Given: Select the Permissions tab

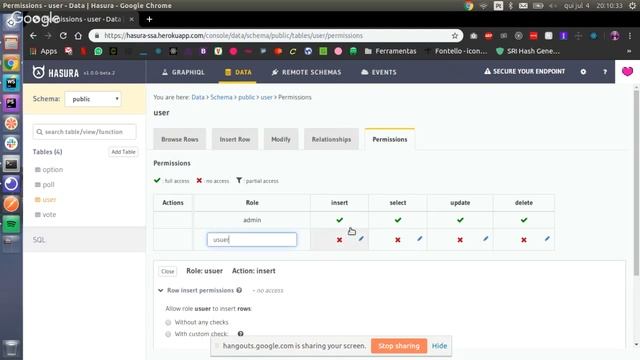Looking at the screenshot, I should pyautogui.click(x=390, y=139).
